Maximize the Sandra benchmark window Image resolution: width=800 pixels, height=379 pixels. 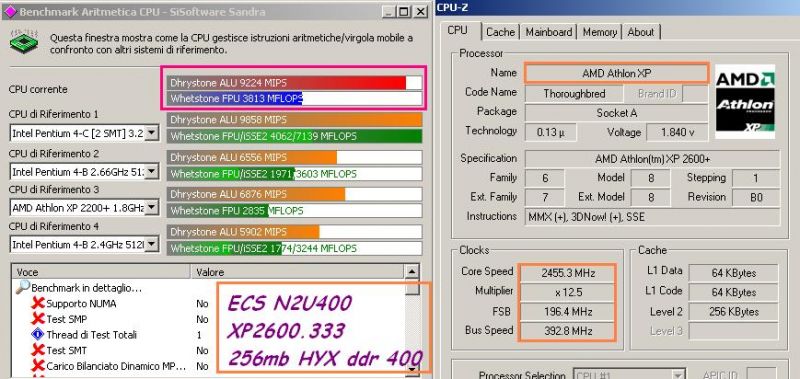[404, 12]
